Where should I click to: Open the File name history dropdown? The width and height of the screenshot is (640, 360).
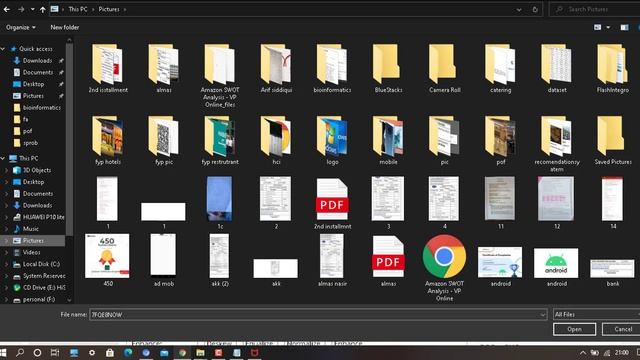click(x=542, y=314)
